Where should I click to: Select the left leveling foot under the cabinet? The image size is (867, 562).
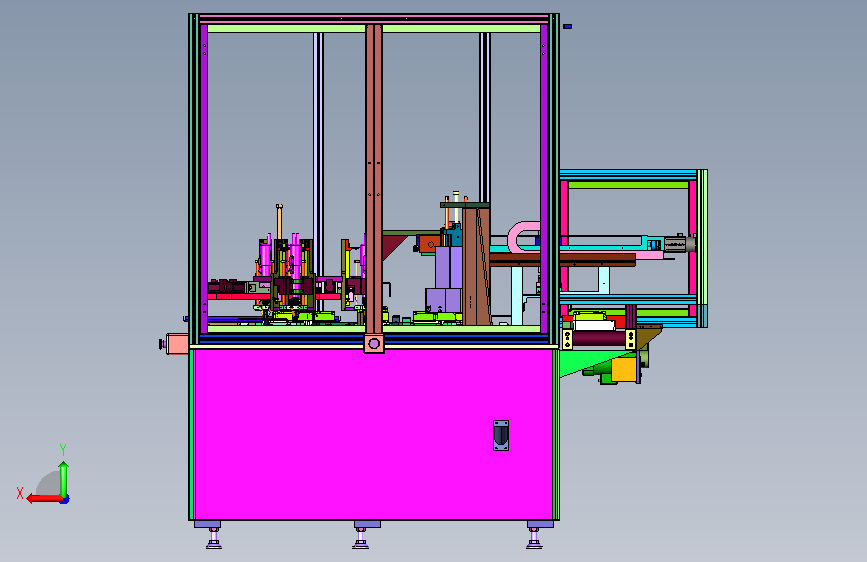tap(214, 538)
